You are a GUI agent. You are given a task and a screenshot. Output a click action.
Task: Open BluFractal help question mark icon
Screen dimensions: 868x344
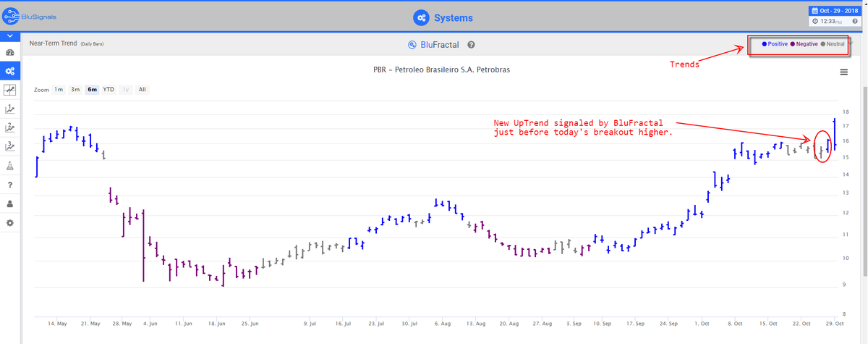pos(471,44)
